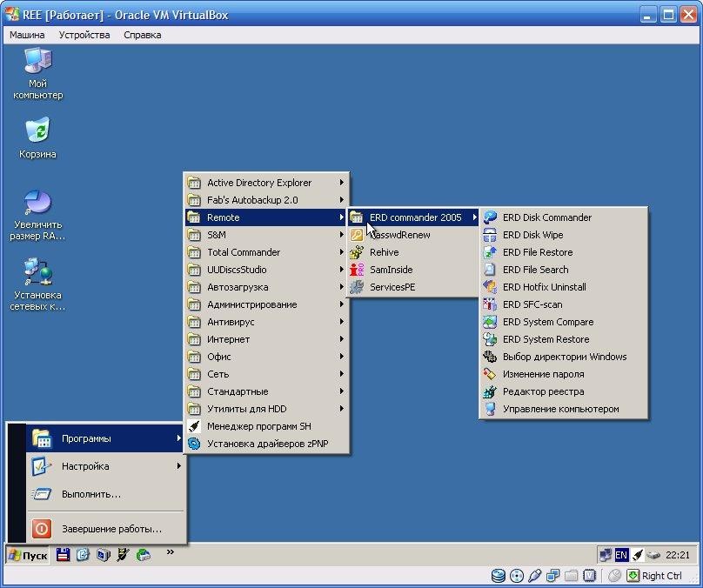Image resolution: width=703 pixels, height=588 pixels.
Task: Expand the Total Commander submenu
Action: click(x=267, y=252)
